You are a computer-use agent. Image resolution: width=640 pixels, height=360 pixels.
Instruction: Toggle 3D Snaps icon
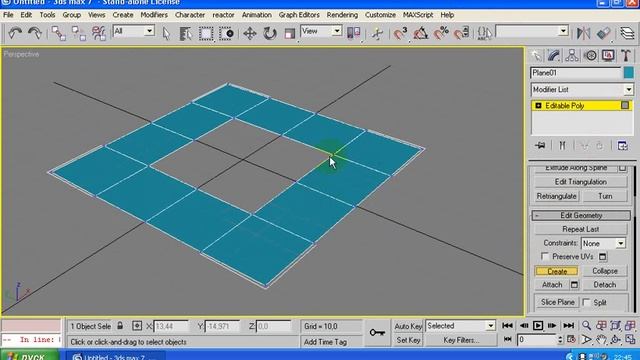coord(400,33)
